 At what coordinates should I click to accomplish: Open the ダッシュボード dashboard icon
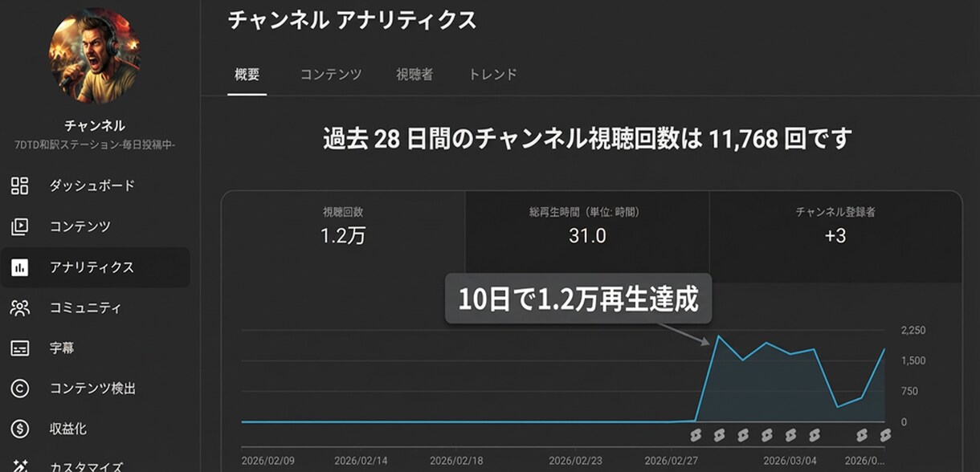point(19,185)
